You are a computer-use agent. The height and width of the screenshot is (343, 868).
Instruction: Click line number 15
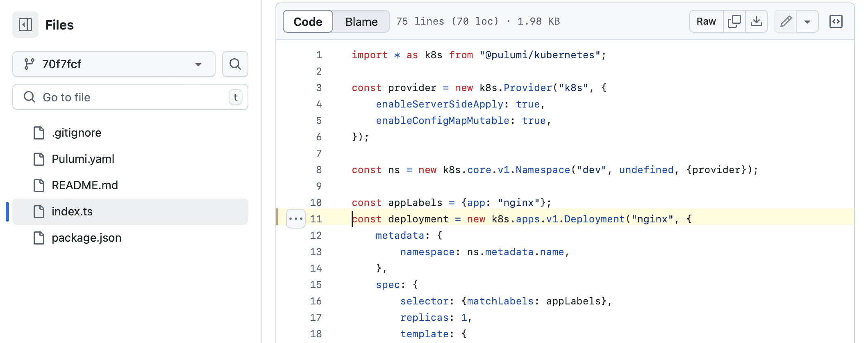pyautogui.click(x=316, y=285)
